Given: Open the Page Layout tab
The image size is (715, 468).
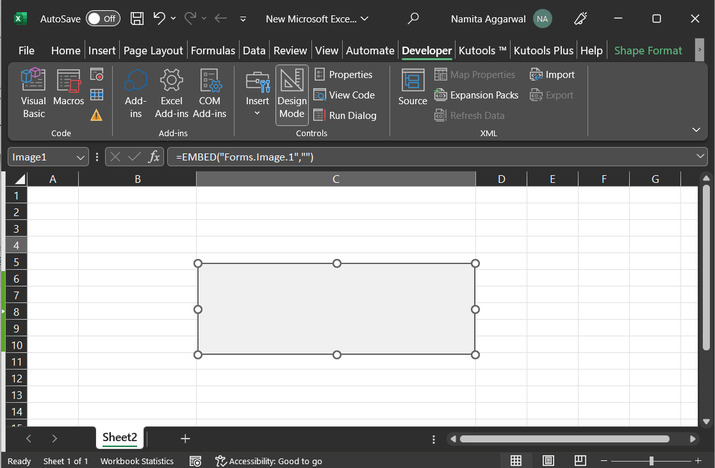Looking at the screenshot, I should coord(153,50).
